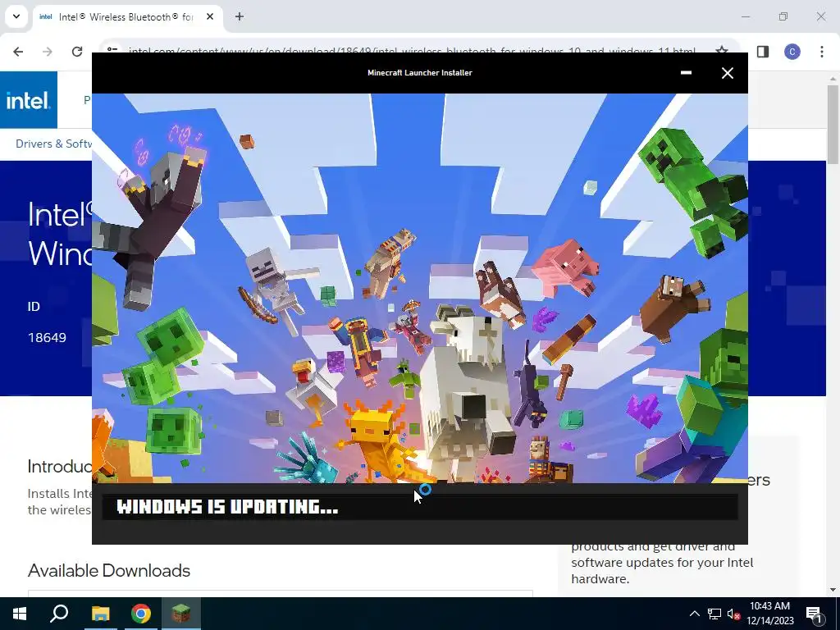Open the Windows notification center
The image size is (840, 630).
pyautogui.click(x=814, y=614)
